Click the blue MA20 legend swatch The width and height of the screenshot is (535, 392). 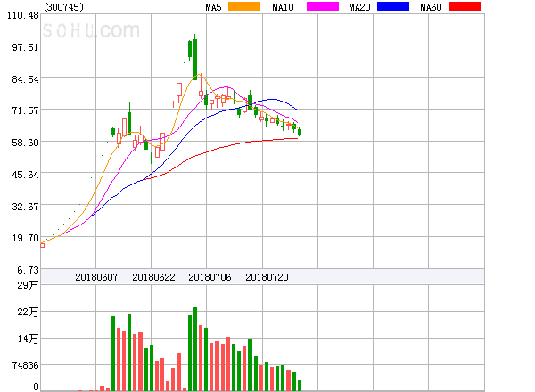pos(393,6)
